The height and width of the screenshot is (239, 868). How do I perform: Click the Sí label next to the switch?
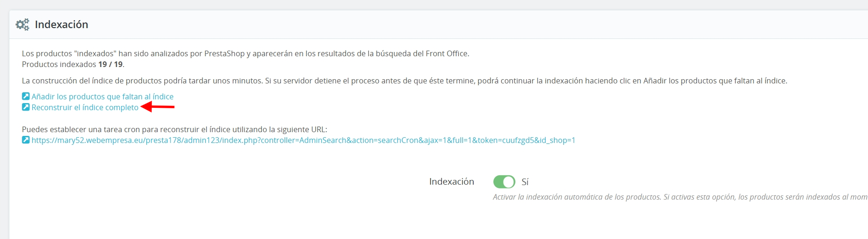(x=525, y=182)
